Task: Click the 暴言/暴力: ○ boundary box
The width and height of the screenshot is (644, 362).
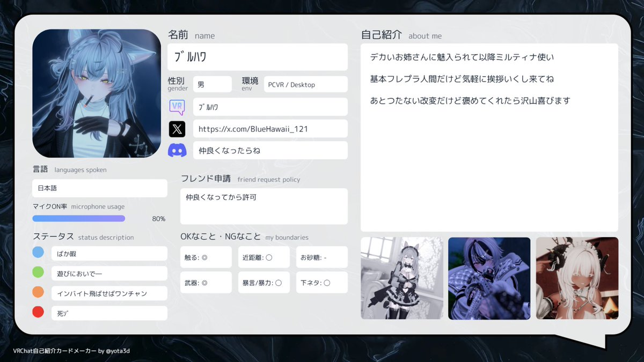Action: pos(264,282)
